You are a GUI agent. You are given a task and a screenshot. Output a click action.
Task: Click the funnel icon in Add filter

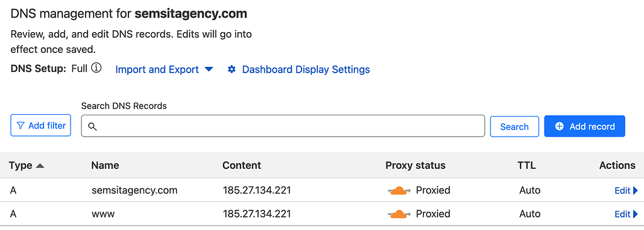pos(21,126)
